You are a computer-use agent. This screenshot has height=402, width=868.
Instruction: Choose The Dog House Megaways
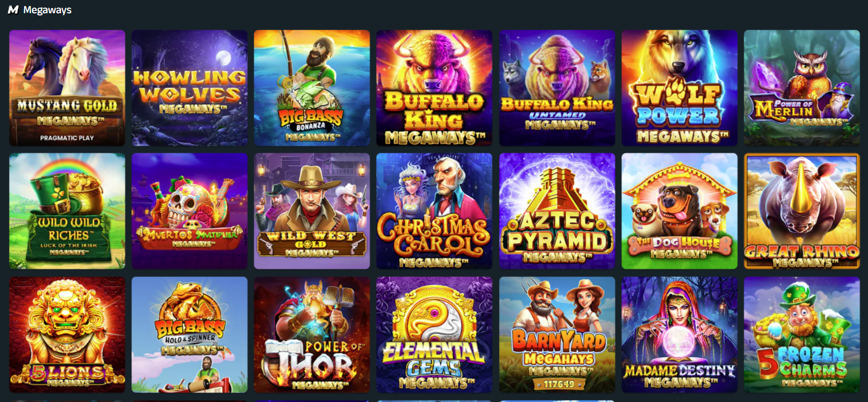click(x=680, y=211)
